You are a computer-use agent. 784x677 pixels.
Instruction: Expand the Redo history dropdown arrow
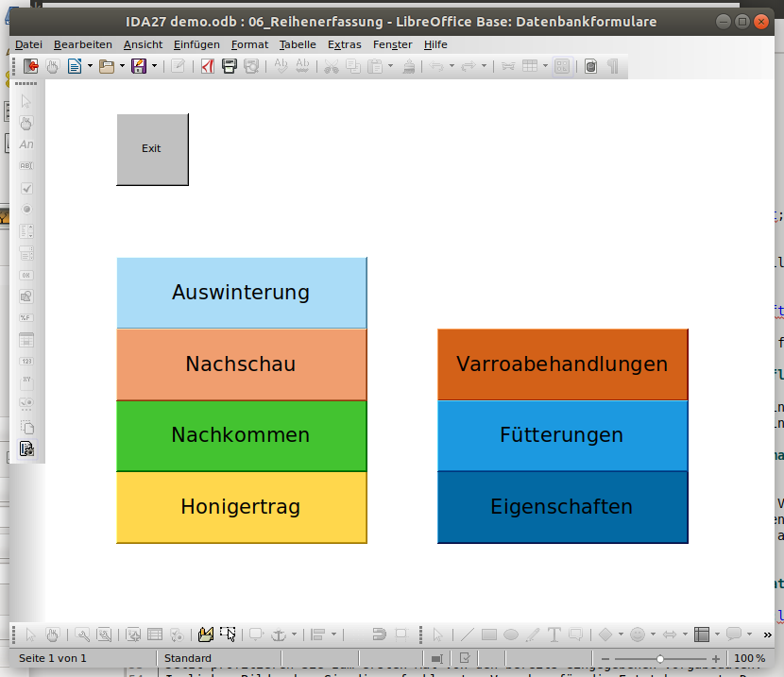(x=484, y=66)
